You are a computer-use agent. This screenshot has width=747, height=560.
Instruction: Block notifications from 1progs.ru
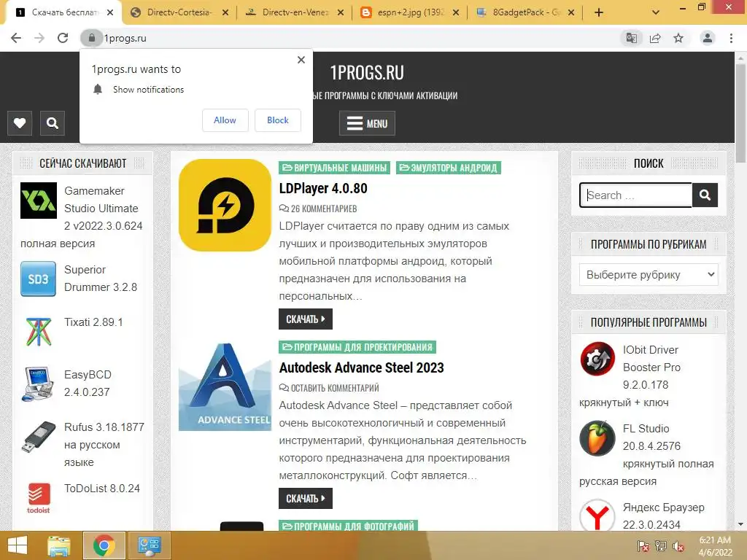pyautogui.click(x=278, y=120)
